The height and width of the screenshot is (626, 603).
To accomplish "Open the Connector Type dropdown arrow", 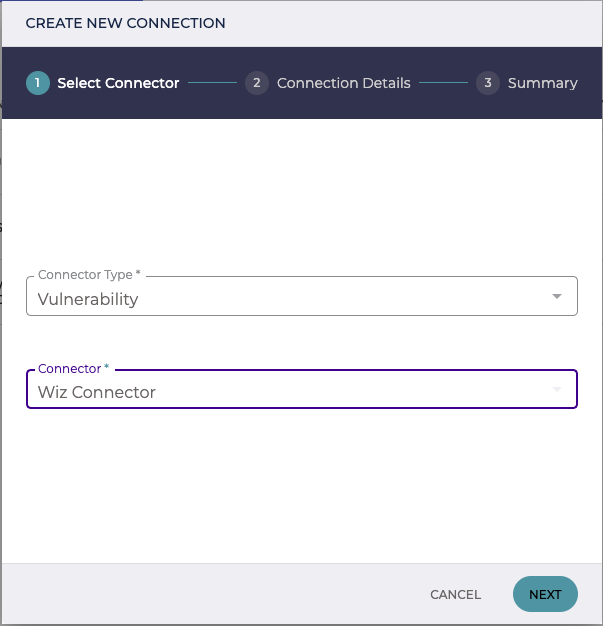I will tap(557, 296).
